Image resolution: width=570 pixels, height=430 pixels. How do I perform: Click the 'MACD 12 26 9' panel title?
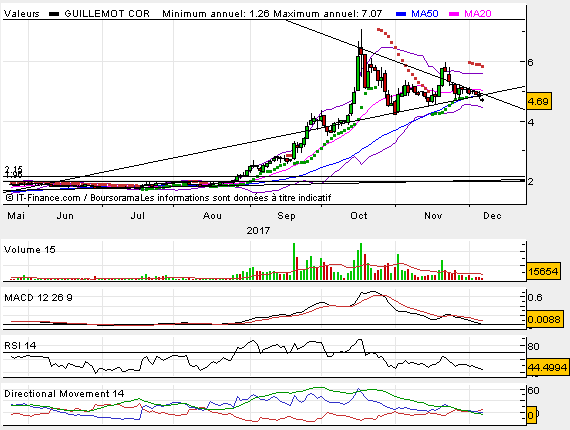tap(38, 298)
